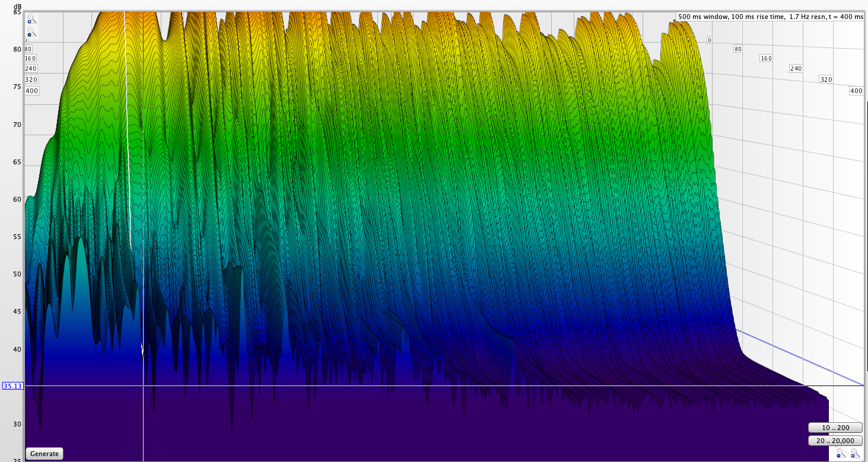The height and width of the screenshot is (462, 868).
Task: Click the 400 ms label on the right time axis
Action: 856,91
